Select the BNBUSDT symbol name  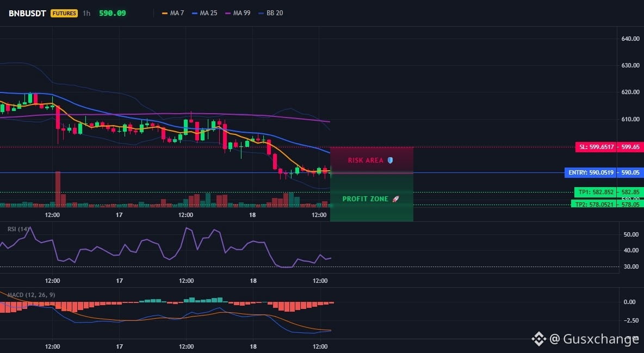pyautogui.click(x=27, y=13)
